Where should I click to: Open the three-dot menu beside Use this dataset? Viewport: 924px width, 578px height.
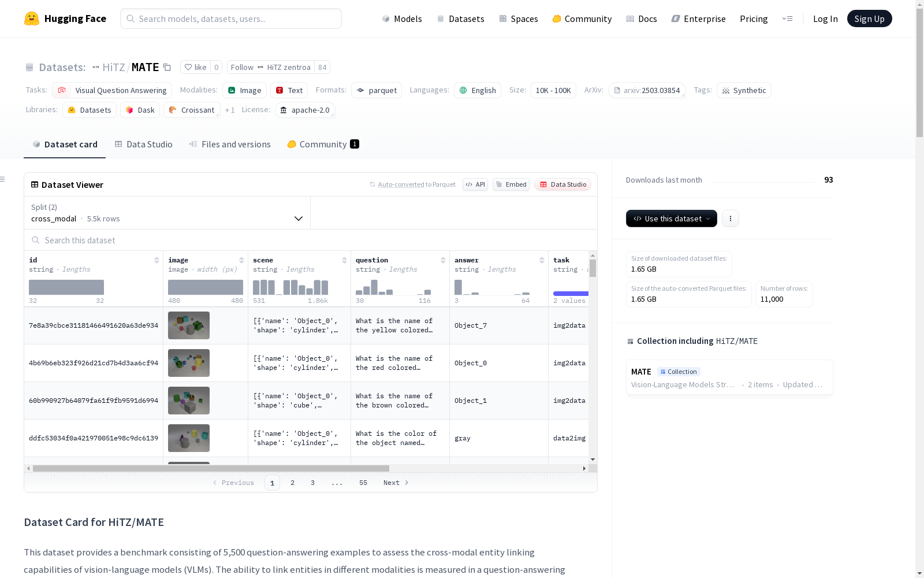pyautogui.click(x=731, y=218)
